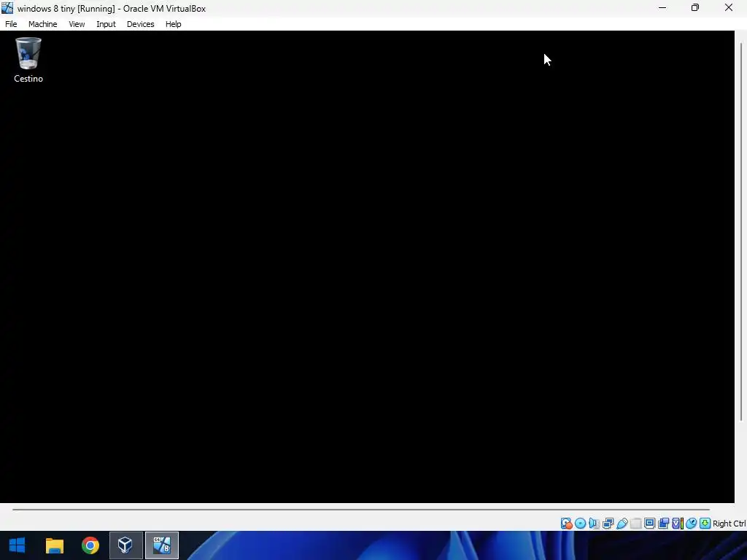Screen dimensions: 747x560
Task: Click the mouse integration status icon
Action: pyautogui.click(x=692, y=524)
